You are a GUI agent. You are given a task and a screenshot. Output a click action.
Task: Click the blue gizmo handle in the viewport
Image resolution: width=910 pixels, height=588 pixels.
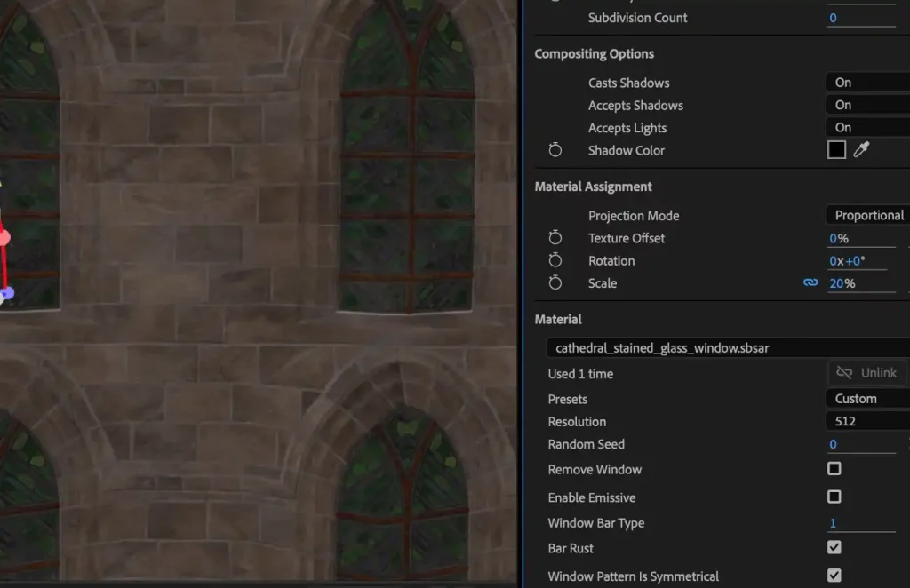coord(7,292)
